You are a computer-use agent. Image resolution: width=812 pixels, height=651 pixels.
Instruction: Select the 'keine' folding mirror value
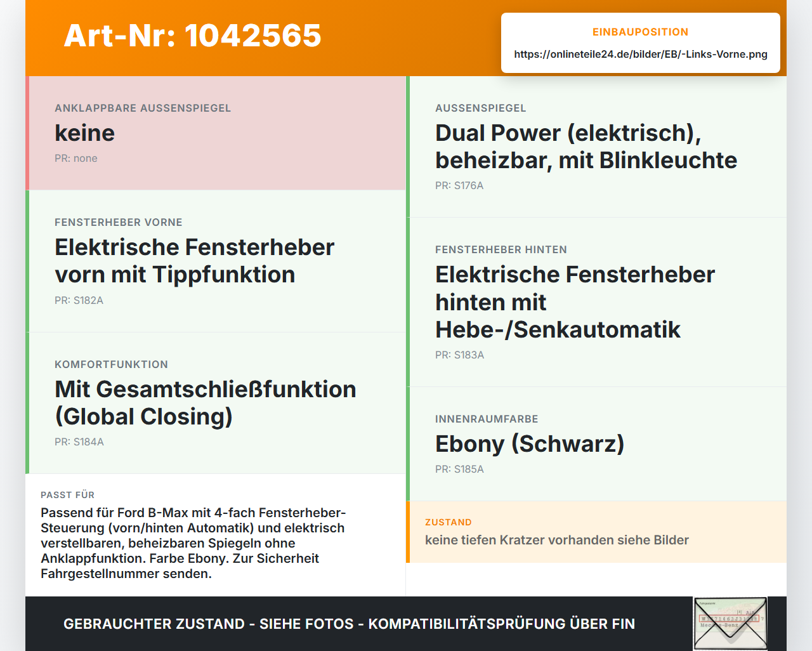(84, 133)
